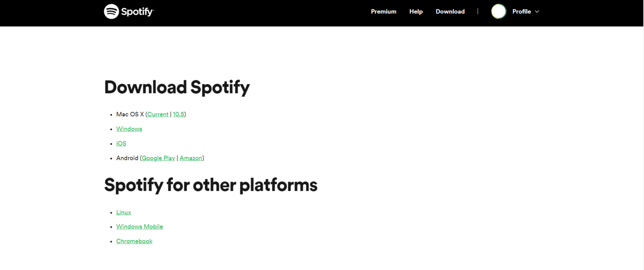Open the Premium page from the navbar
Viewport: 644px width, 270px height.
click(x=383, y=11)
